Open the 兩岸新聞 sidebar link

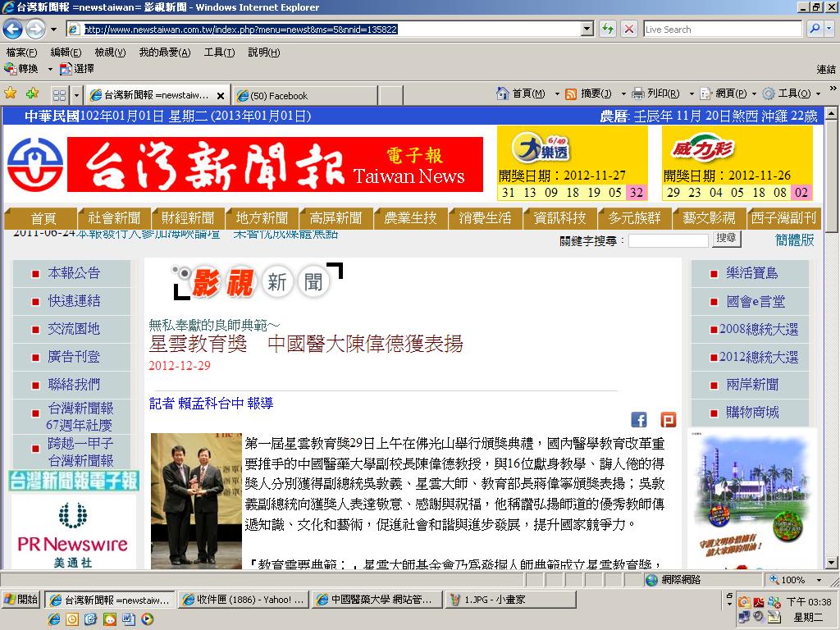pyautogui.click(x=752, y=384)
